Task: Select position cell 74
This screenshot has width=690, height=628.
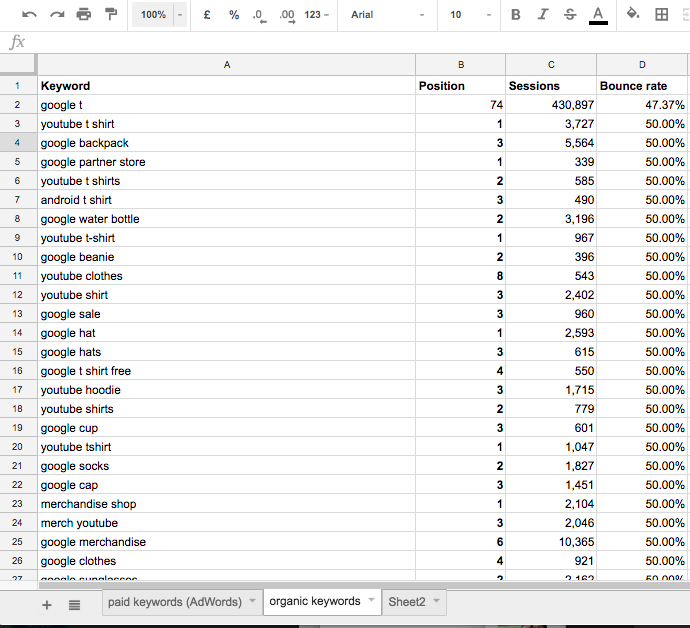Action: (461, 105)
